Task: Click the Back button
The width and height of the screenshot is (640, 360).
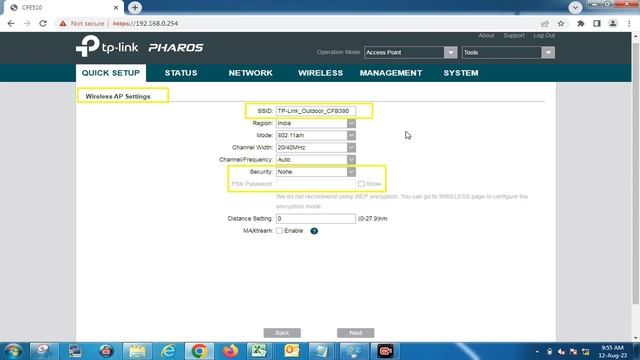Action: (x=282, y=333)
